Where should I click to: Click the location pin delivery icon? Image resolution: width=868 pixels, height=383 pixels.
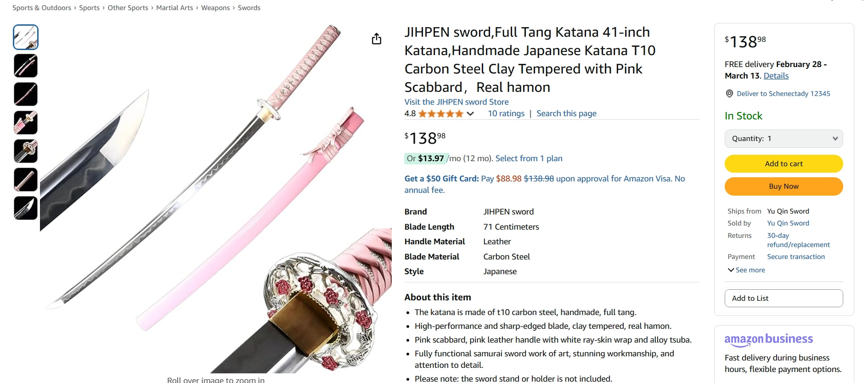(729, 94)
